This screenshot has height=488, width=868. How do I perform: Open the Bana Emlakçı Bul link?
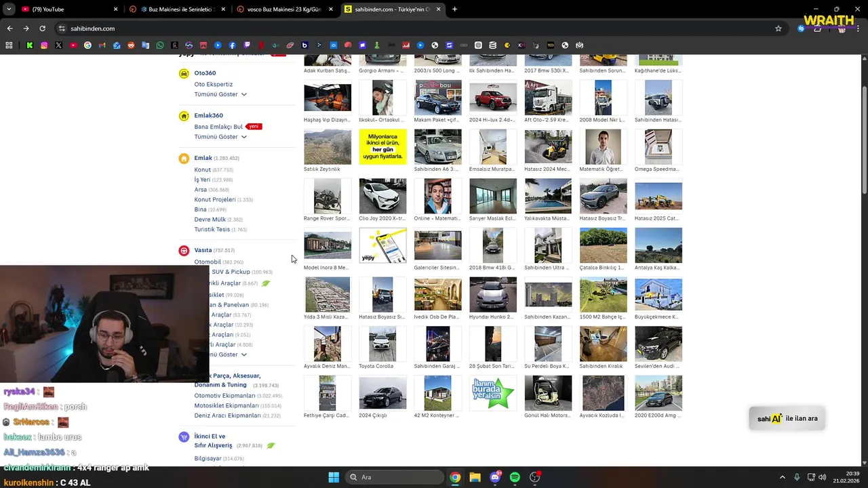[x=218, y=127]
